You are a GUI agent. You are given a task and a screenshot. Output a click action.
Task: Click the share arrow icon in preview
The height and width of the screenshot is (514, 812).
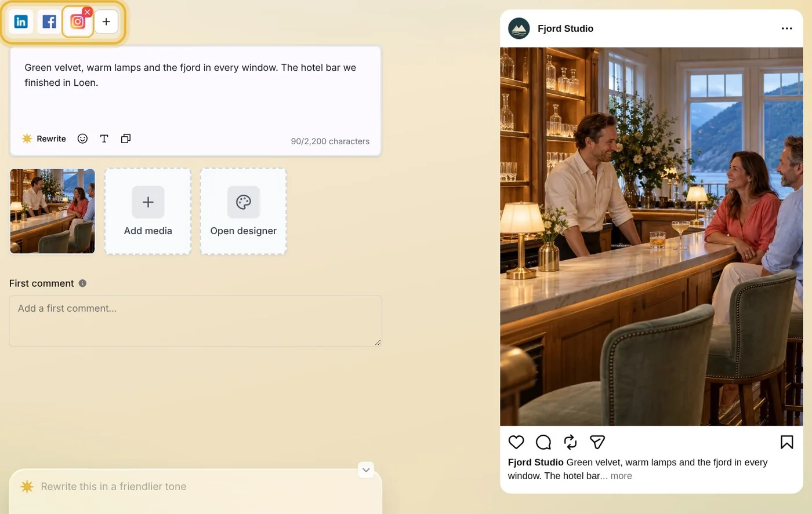point(597,442)
